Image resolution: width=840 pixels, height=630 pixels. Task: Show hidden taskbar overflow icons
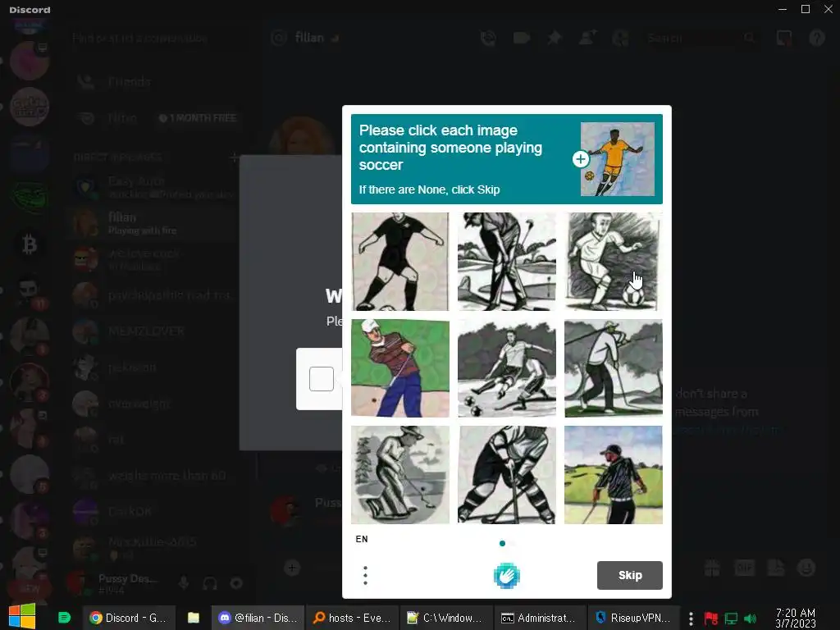[691, 619]
